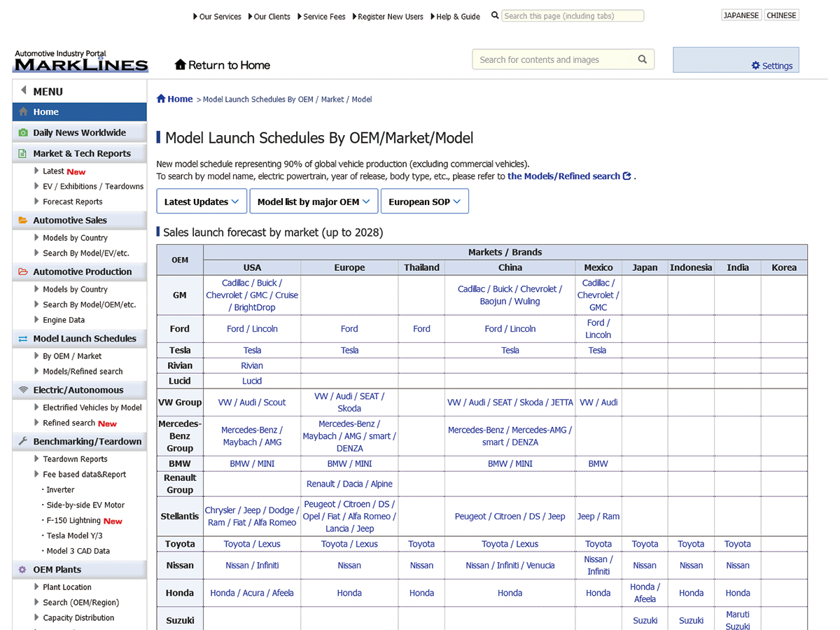This screenshot has height=630, width=840.
Task: Click the folder icon next to Automotive Sales
Action: (x=23, y=220)
